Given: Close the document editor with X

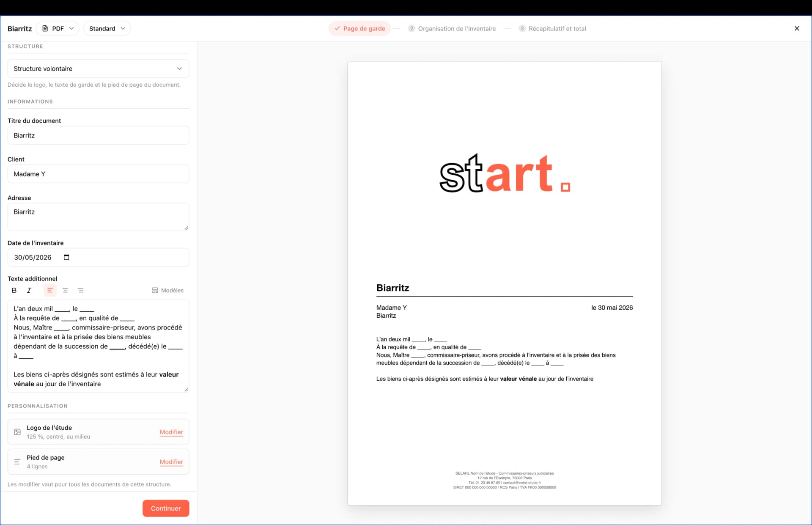Looking at the screenshot, I should pyautogui.click(x=797, y=28).
